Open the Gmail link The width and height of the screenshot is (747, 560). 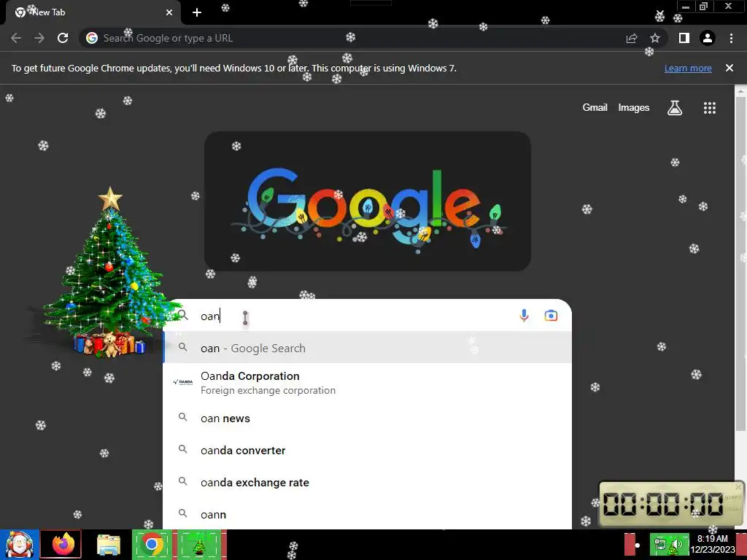coord(595,108)
